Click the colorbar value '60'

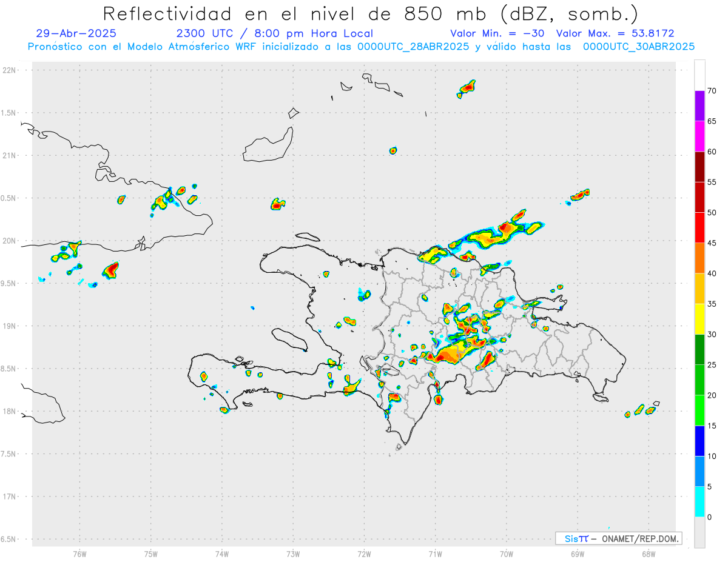tap(712, 152)
